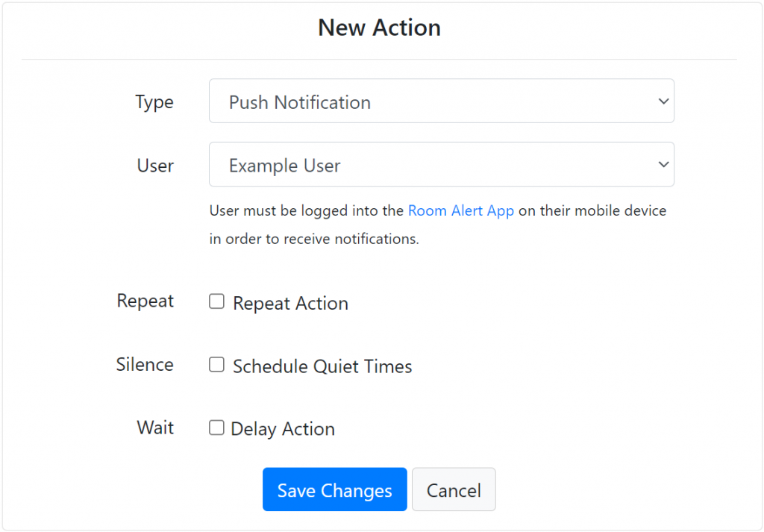Expand the Type selector via its chevron
Screen dimensions: 764x532
[x=663, y=101]
